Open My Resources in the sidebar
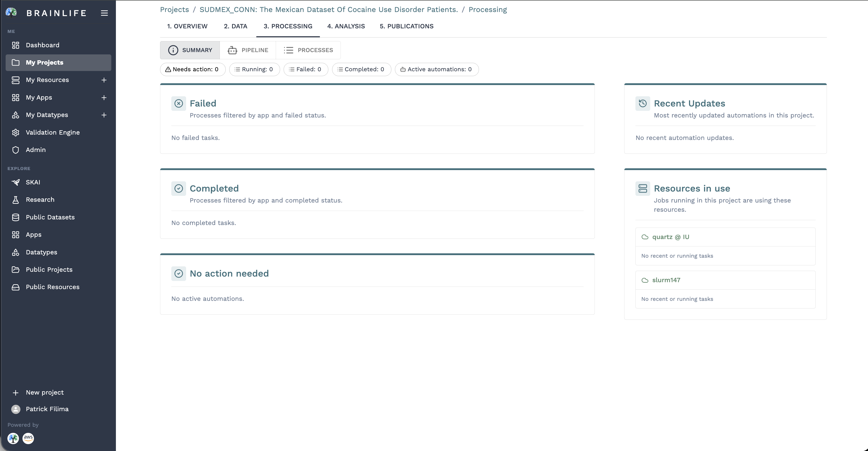The height and width of the screenshot is (451, 868). [x=47, y=80]
